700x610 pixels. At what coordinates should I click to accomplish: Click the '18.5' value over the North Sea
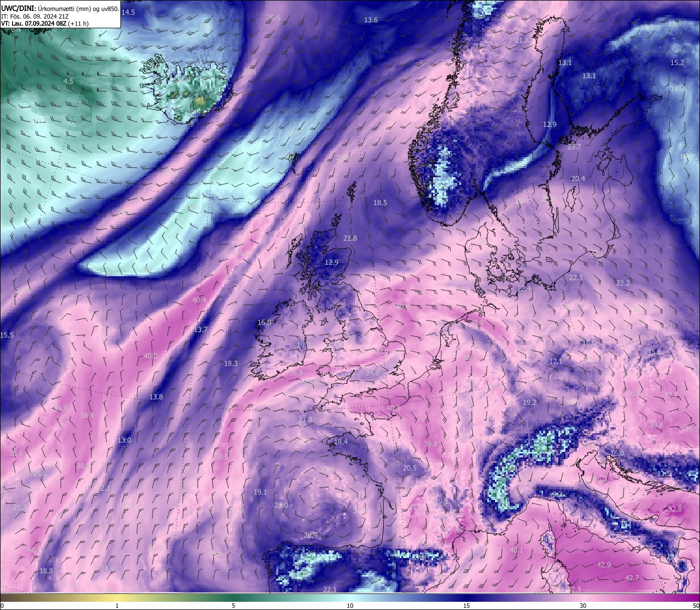pos(380,202)
